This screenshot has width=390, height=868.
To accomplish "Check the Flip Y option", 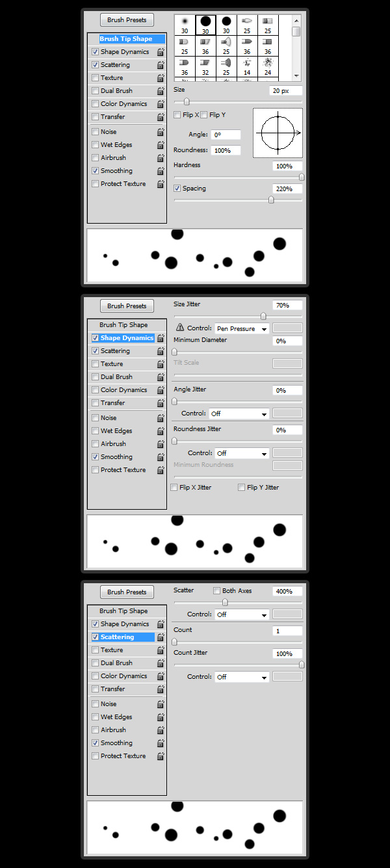I will 204,115.
